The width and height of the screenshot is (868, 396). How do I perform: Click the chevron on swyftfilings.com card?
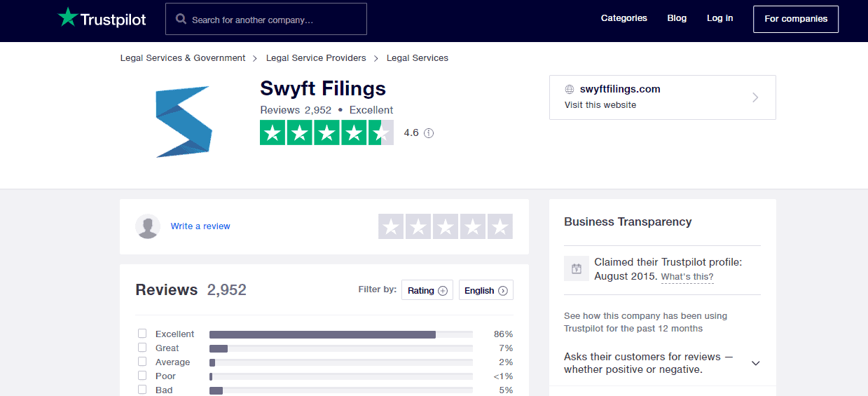click(755, 97)
